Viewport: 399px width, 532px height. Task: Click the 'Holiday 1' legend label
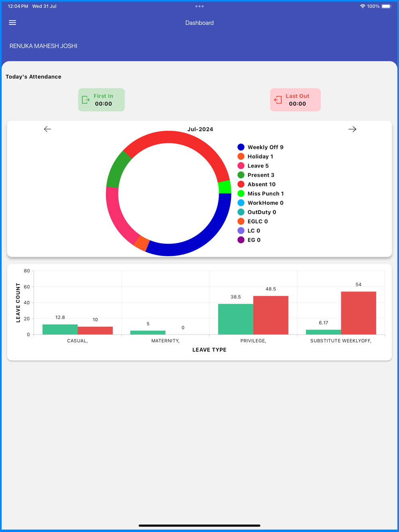[x=260, y=156]
